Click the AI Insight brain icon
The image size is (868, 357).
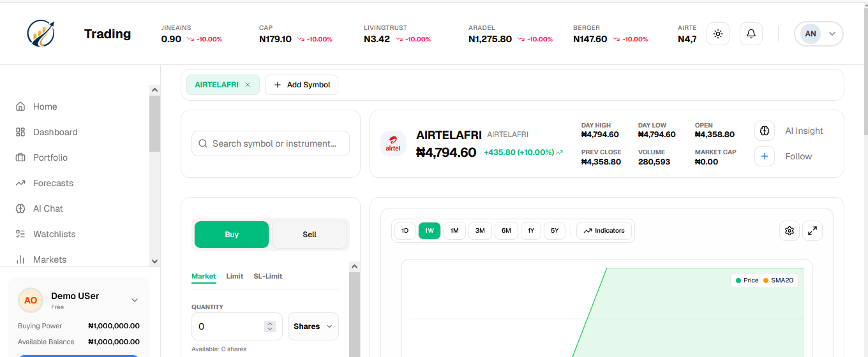pyautogui.click(x=765, y=131)
